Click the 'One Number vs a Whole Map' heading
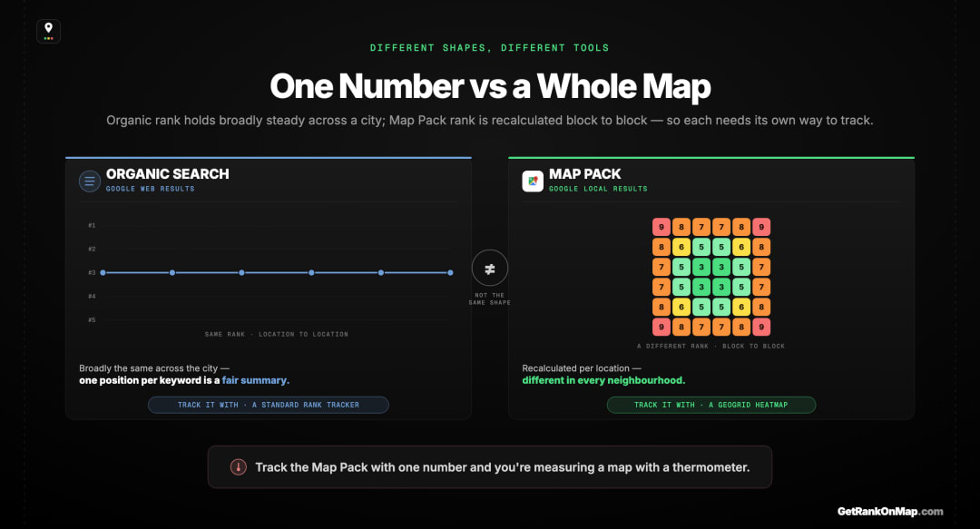 tap(490, 85)
